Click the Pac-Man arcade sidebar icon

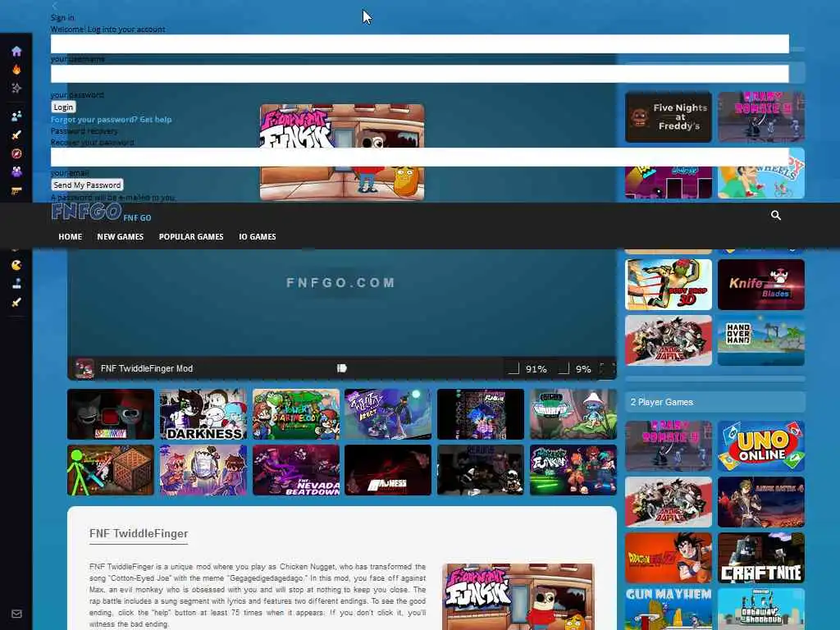pyautogui.click(x=16, y=265)
